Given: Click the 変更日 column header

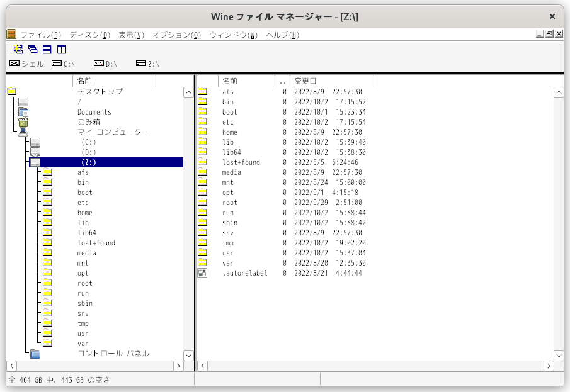Looking at the screenshot, I should pos(306,81).
